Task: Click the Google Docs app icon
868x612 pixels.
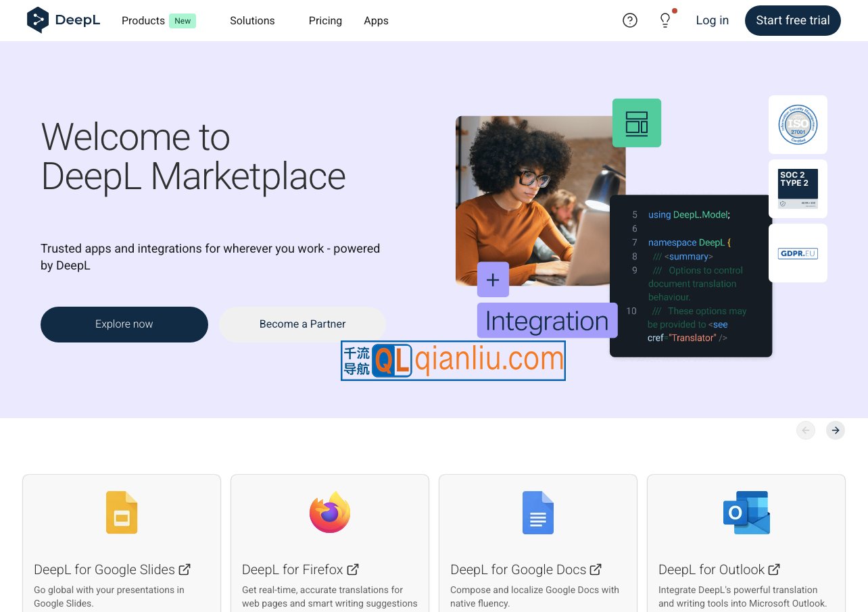Action: click(538, 513)
